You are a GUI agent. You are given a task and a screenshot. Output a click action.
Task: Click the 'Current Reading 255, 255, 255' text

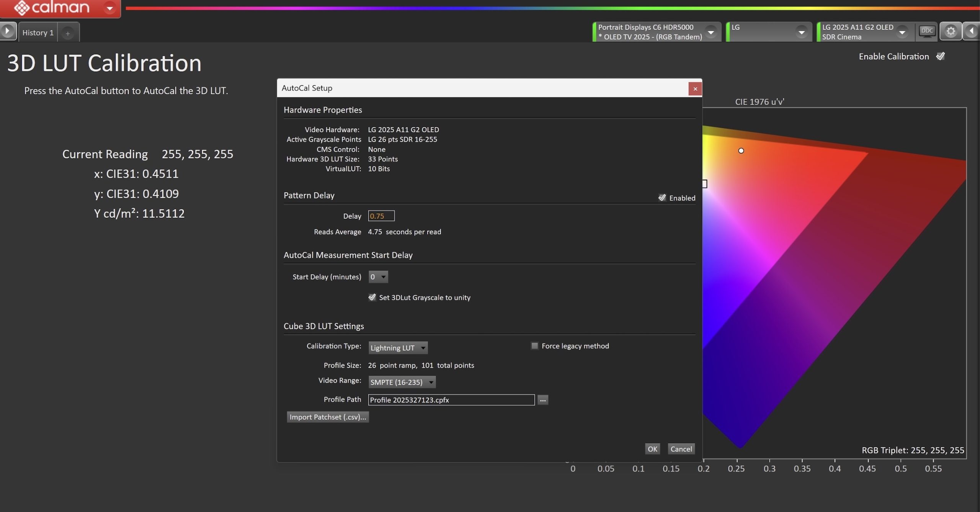pos(148,154)
